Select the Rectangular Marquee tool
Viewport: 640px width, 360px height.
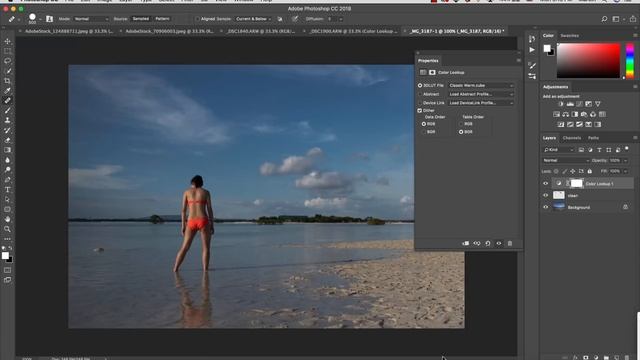point(7,51)
